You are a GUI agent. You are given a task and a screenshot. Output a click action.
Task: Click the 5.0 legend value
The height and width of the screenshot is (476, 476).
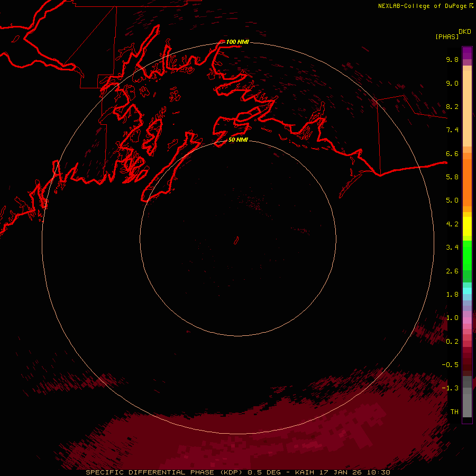[452, 200]
